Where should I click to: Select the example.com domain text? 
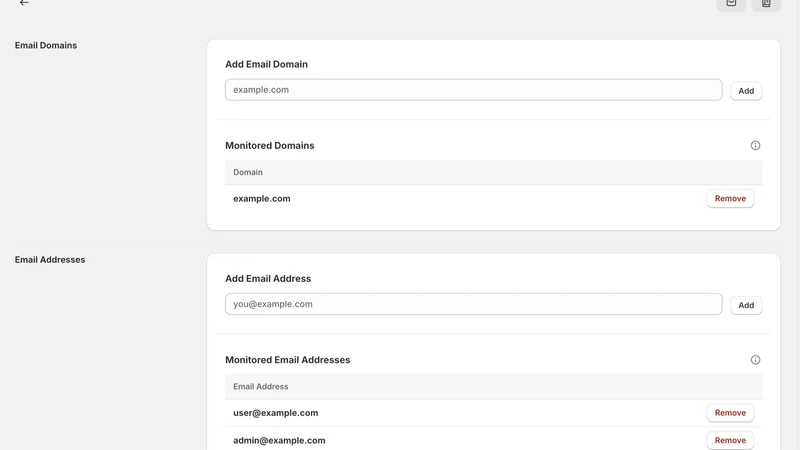(262, 198)
